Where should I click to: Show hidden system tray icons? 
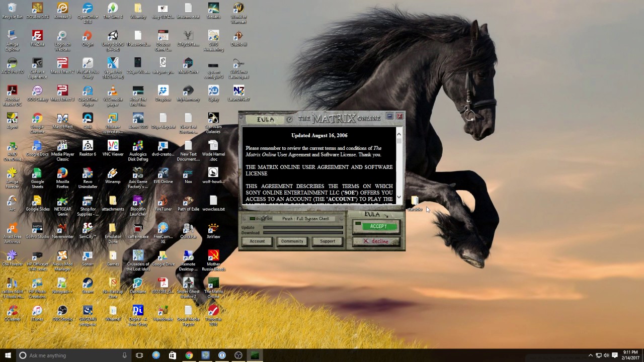(x=591, y=355)
